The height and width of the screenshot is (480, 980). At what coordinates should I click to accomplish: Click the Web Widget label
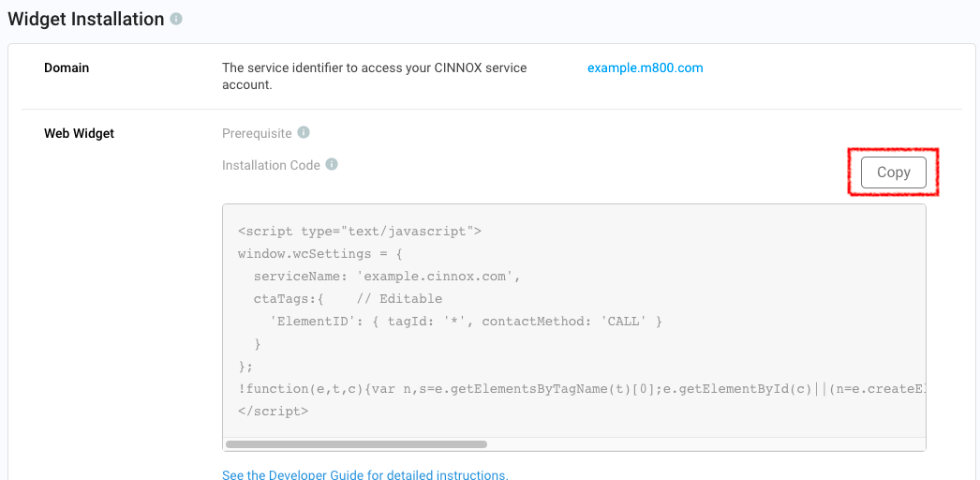[79, 133]
